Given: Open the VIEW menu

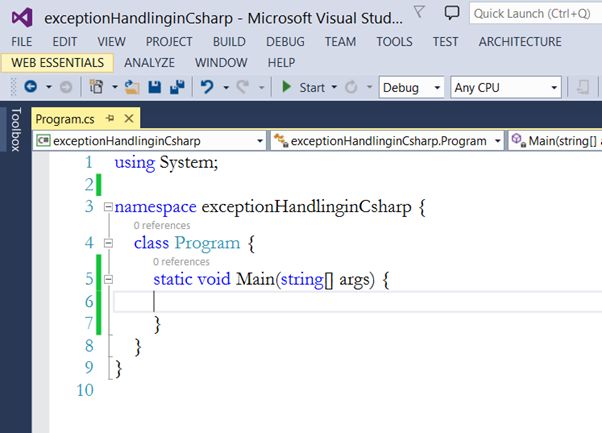Looking at the screenshot, I should (111, 41).
